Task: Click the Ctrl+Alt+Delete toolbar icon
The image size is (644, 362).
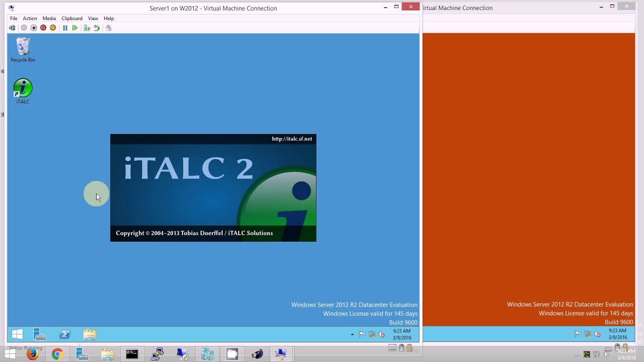Action: point(12,28)
